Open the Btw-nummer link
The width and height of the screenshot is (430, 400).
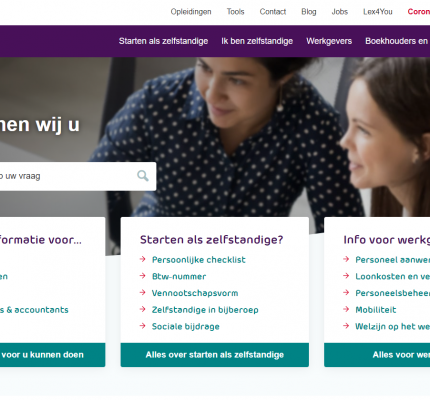(x=179, y=276)
